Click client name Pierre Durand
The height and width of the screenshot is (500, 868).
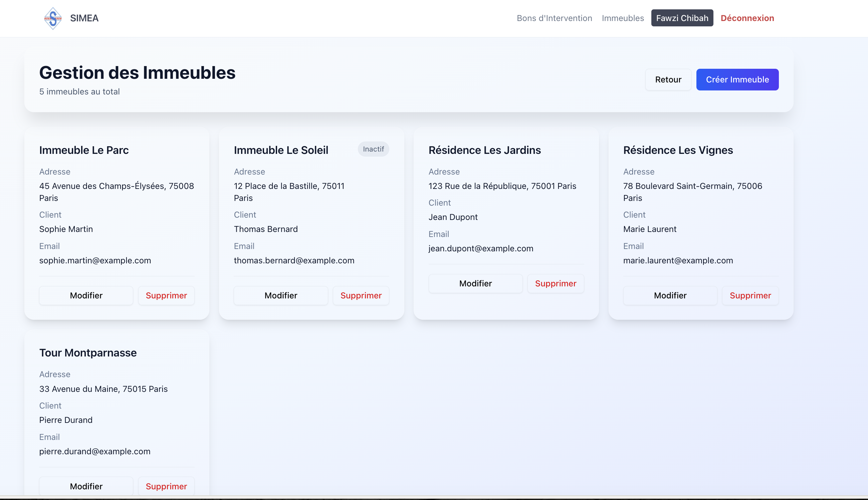click(66, 420)
